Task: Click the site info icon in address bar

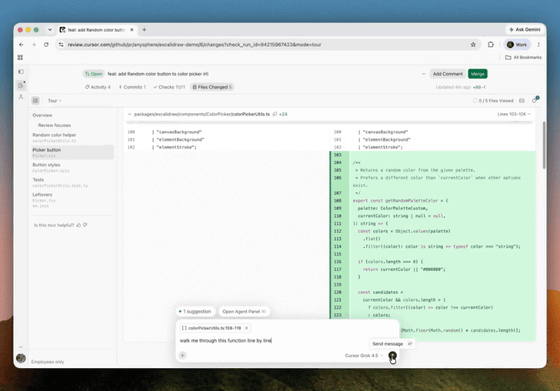Action: click(x=61, y=45)
